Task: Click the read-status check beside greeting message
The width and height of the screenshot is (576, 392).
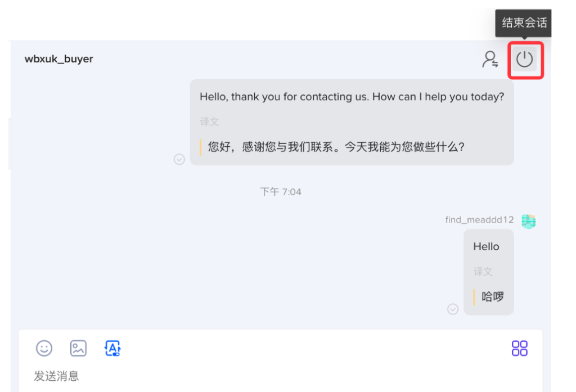Action: [x=179, y=159]
